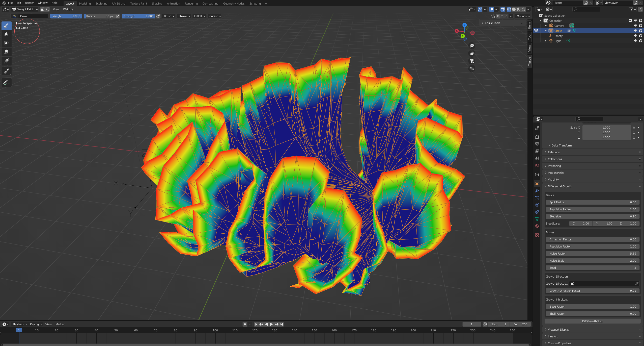The width and height of the screenshot is (644, 346).
Task: Open the Options button in header
Action: [x=523, y=16]
